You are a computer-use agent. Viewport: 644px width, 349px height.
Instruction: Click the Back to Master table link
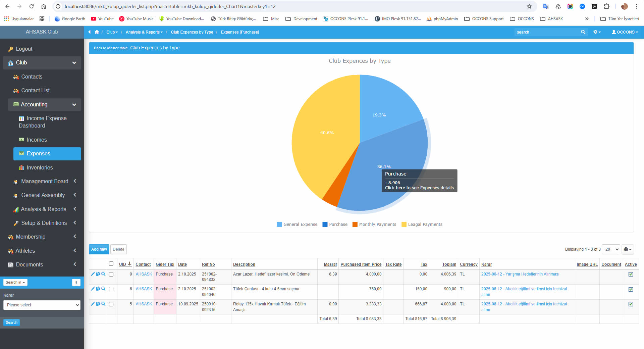point(111,48)
